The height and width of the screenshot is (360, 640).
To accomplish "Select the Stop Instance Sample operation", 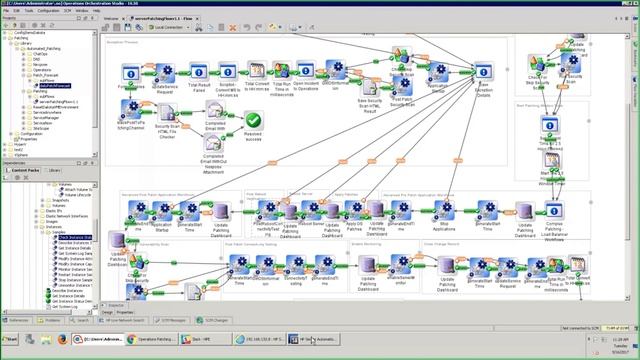I will (x=73, y=280).
